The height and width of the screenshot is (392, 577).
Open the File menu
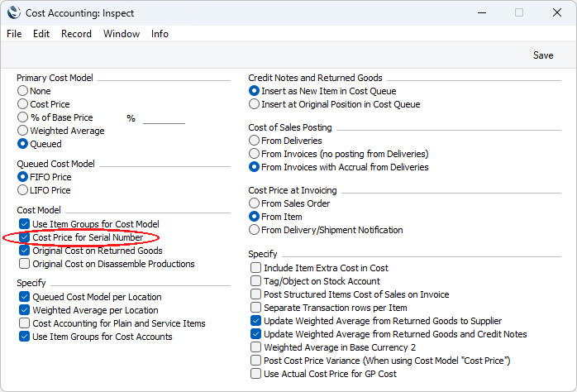pyautogui.click(x=14, y=34)
